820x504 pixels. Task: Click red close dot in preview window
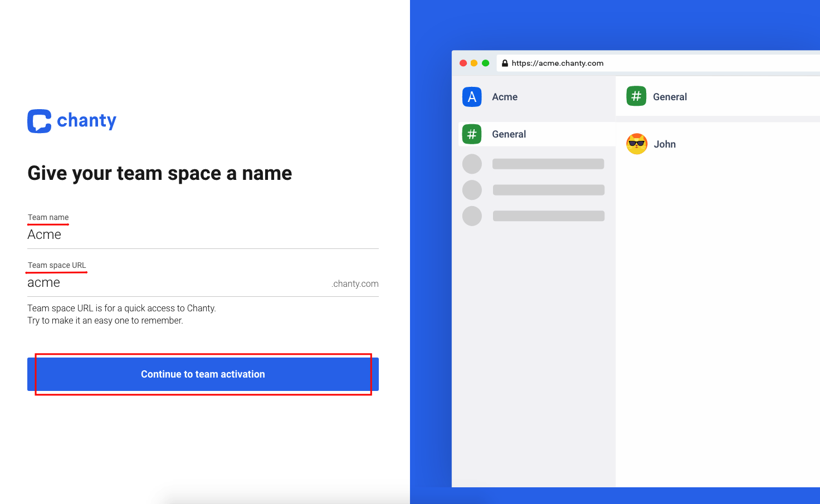pyautogui.click(x=463, y=63)
